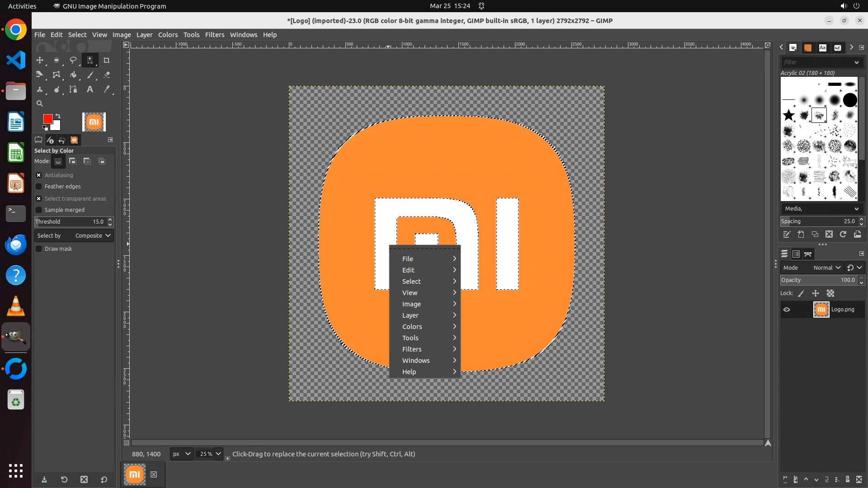Select the Color Picker eyedropper tool
The height and width of the screenshot is (488, 868).
[107, 89]
